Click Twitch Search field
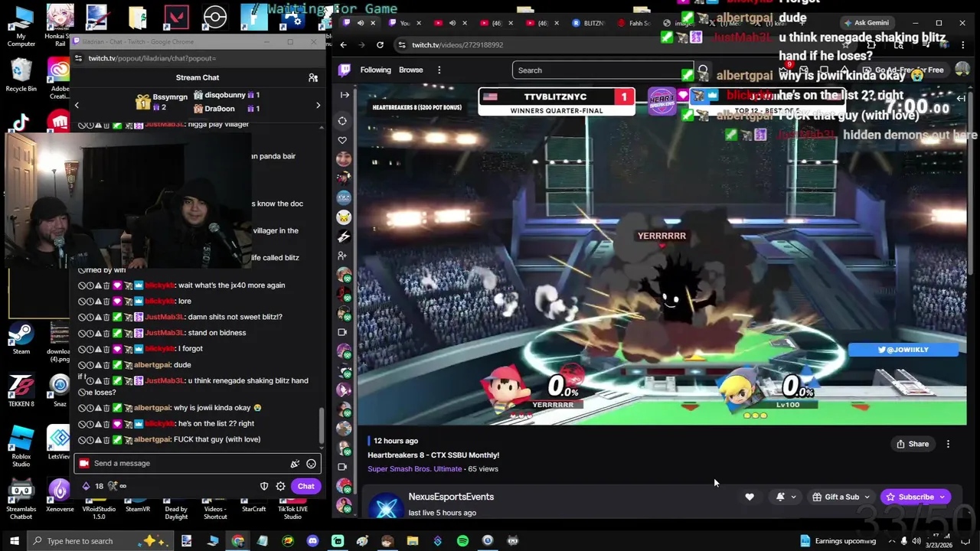Image resolution: width=980 pixels, height=551 pixels. coord(603,70)
